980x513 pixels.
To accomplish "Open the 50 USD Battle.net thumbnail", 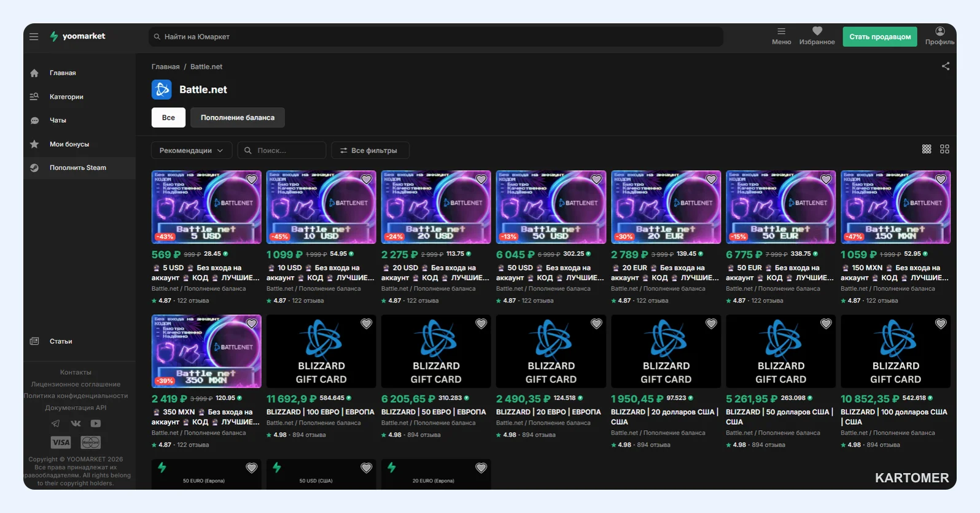I will coord(551,207).
